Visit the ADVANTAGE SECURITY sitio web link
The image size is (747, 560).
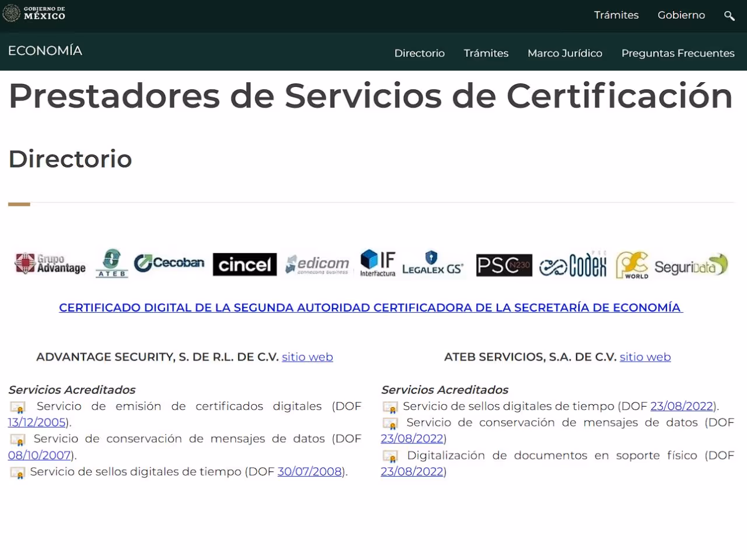pos(308,357)
